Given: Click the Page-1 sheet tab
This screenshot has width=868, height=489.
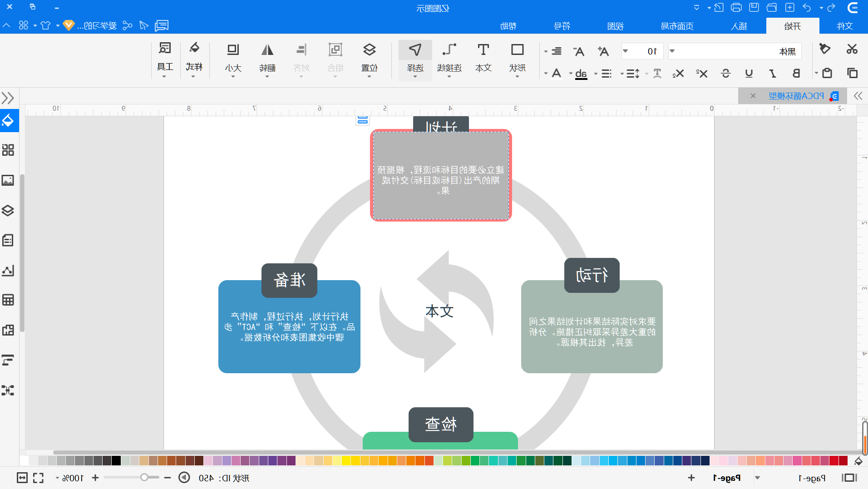Looking at the screenshot, I should coord(727,478).
